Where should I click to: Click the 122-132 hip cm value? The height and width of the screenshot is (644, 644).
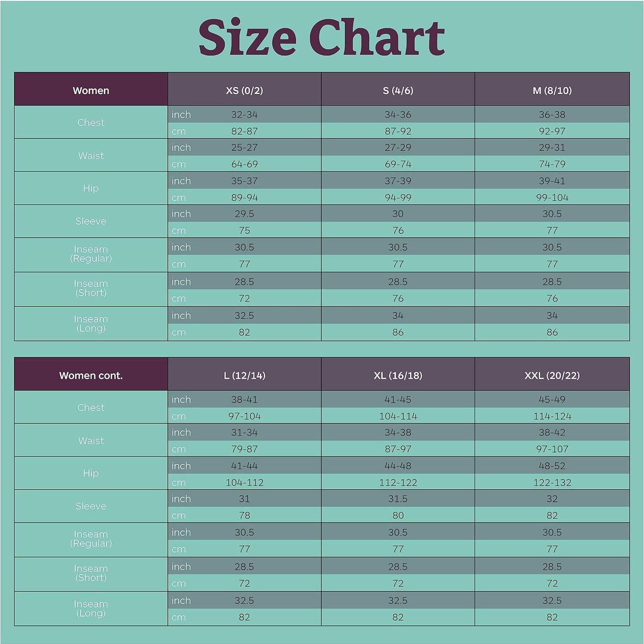(x=552, y=482)
